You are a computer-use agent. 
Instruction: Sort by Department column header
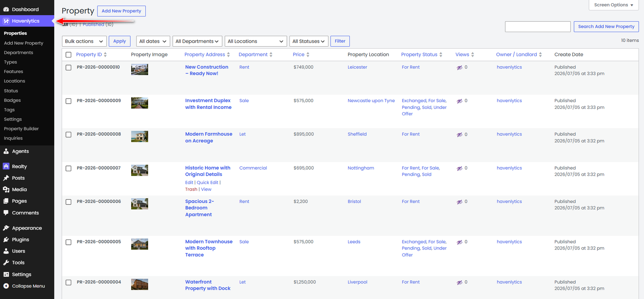[255, 55]
